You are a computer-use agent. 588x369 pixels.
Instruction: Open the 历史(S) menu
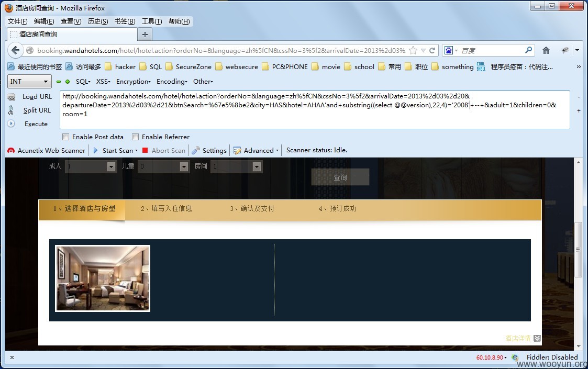[x=98, y=21]
